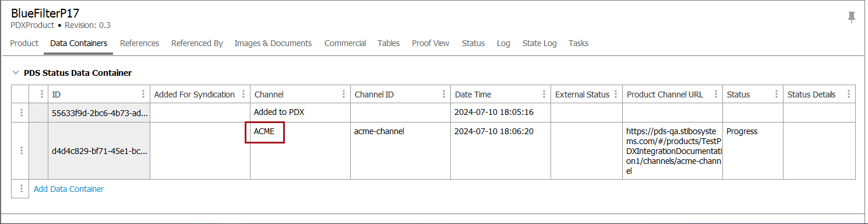
Task: Open the row menu for the ACME container
Action: 22,150
